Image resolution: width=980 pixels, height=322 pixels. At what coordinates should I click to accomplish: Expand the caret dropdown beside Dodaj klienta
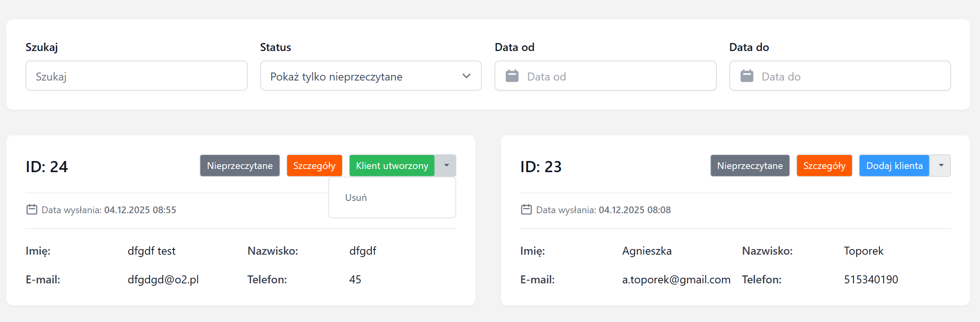pos(941,166)
